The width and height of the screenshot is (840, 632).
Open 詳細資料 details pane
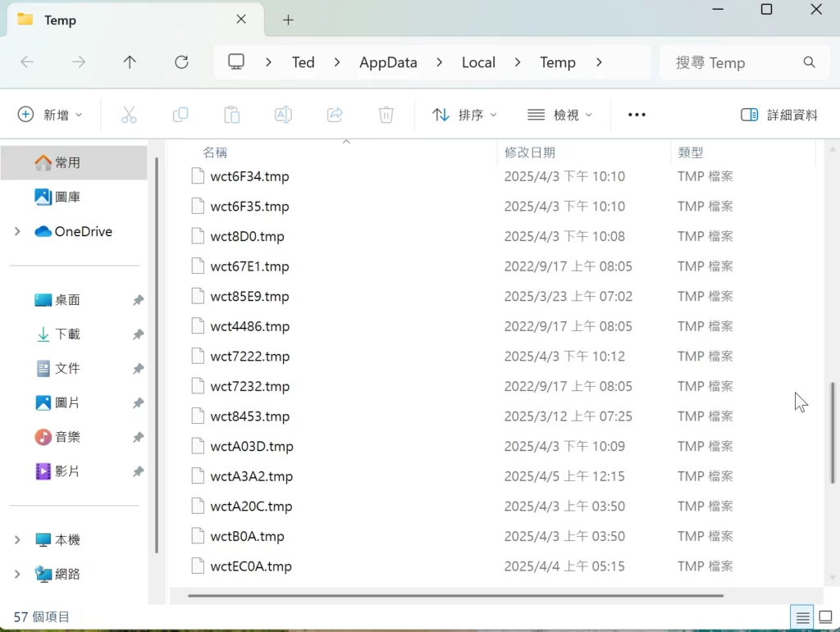[778, 114]
